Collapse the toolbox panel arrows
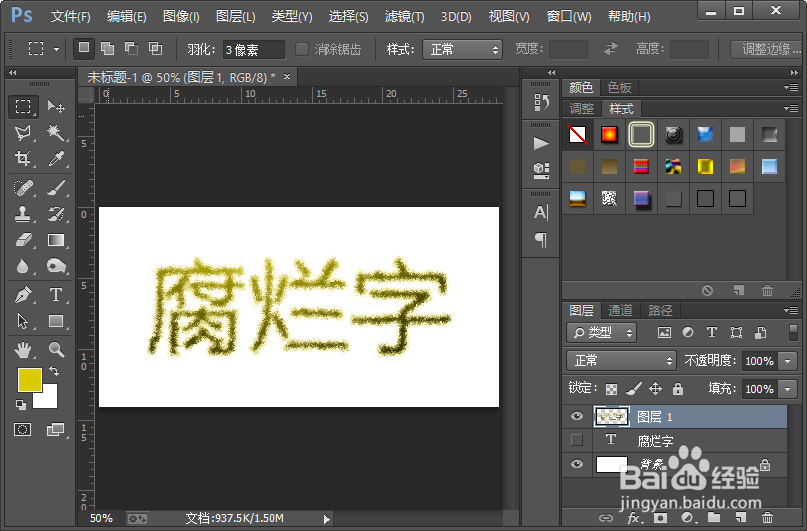The image size is (807, 531). (12, 73)
